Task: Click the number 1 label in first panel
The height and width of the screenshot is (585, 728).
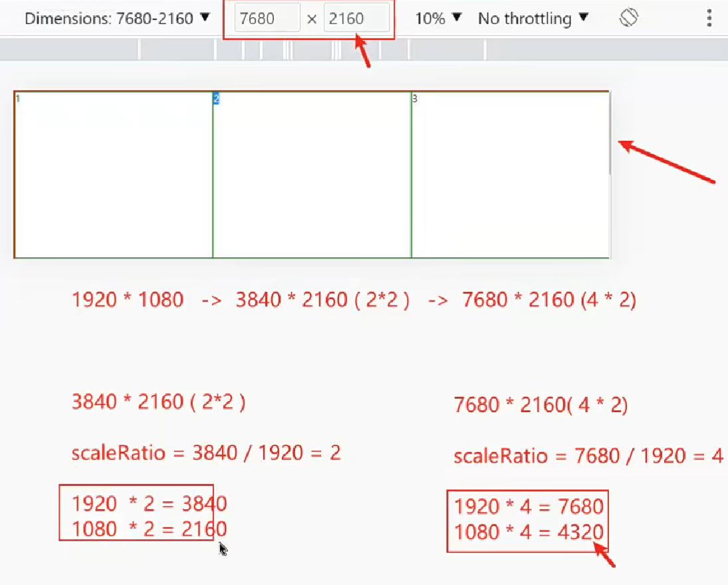Action: [x=18, y=99]
